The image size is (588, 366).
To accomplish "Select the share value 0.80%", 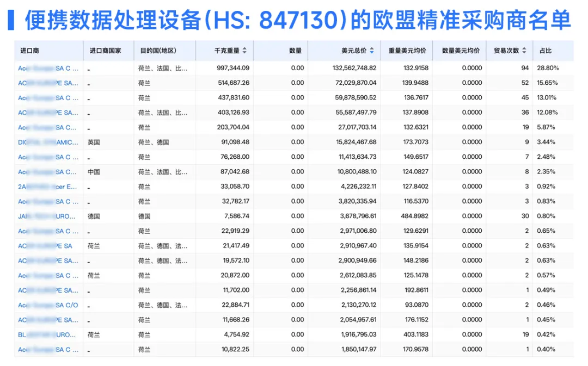I will point(546,216).
